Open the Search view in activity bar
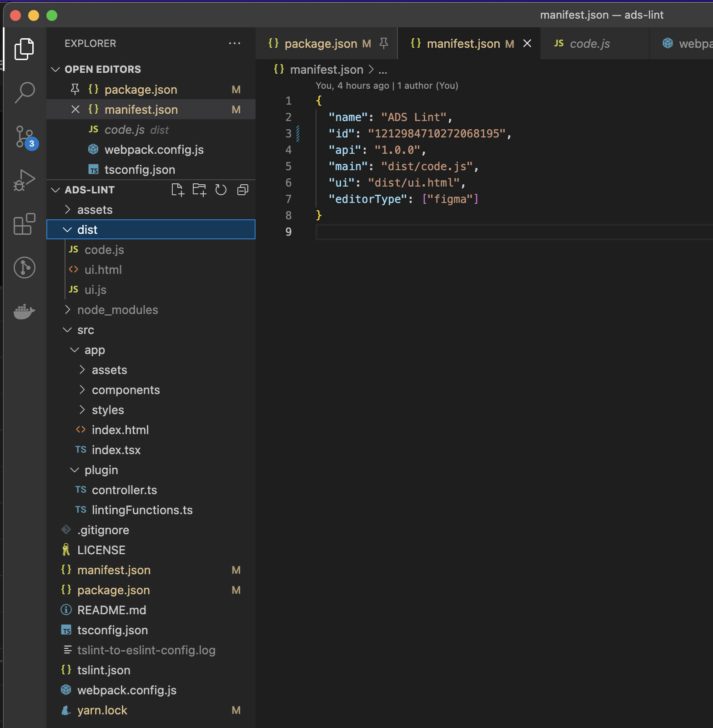This screenshot has width=713, height=728. coord(24,92)
